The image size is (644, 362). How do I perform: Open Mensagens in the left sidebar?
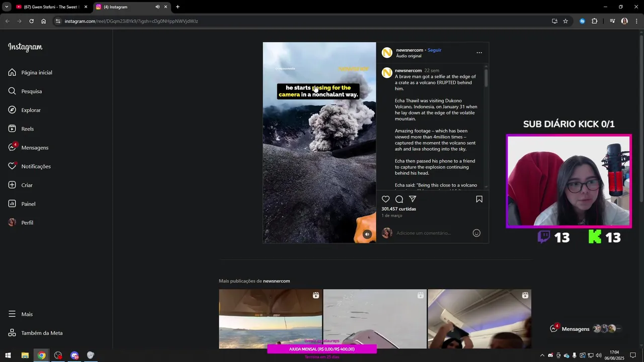pos(28,147)
